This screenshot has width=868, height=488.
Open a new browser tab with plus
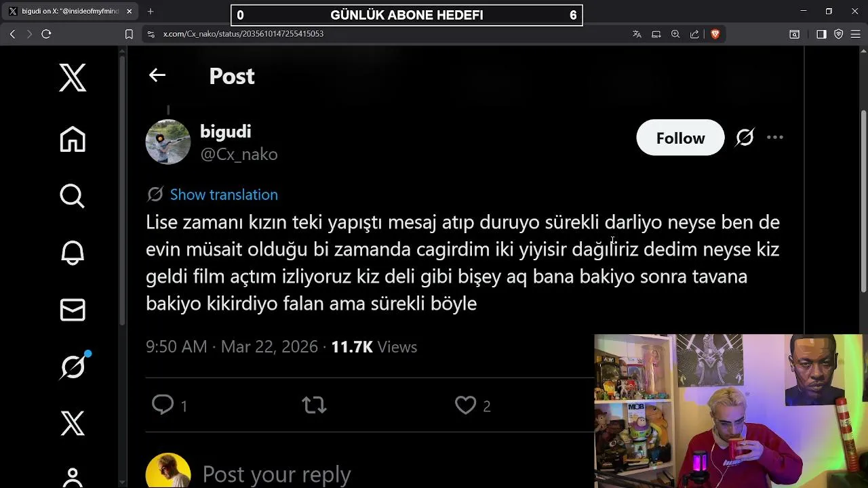point(151,12)
